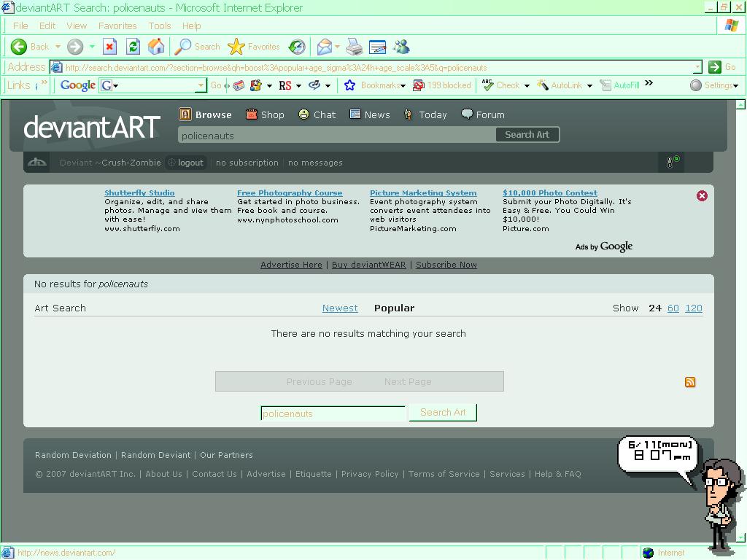The height and width of the screenshot is (560, 747).
Task: Stop page loading with the red X icon
Action: pos(109,47)
